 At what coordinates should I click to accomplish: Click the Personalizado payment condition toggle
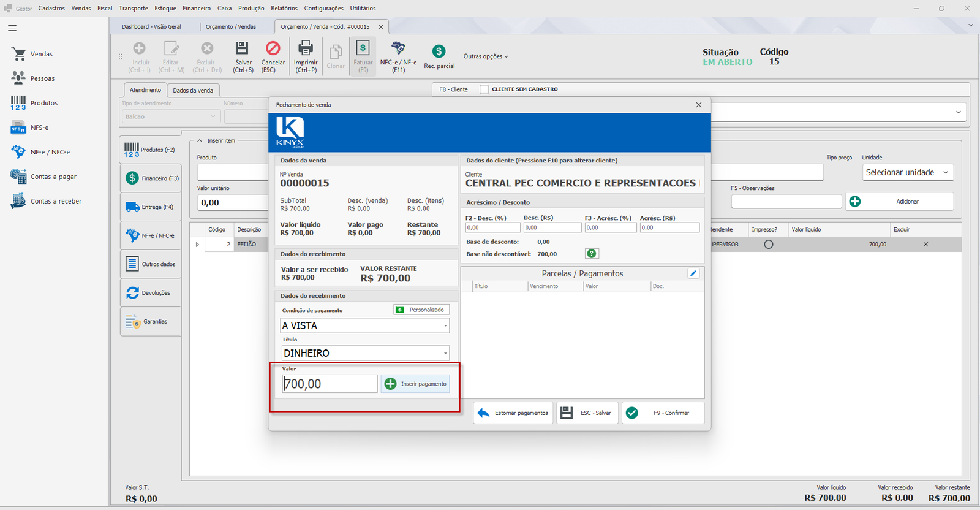pyautogui.click(x=421, y=310)
